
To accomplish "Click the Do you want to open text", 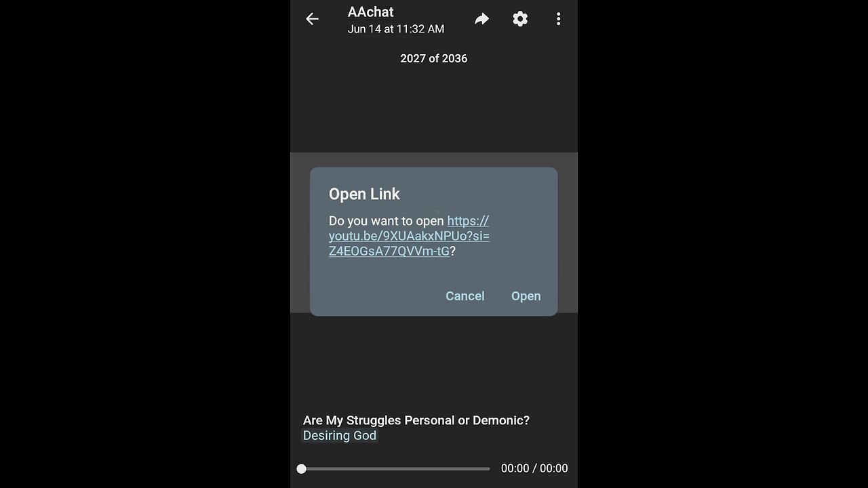I will pos(387,221).
